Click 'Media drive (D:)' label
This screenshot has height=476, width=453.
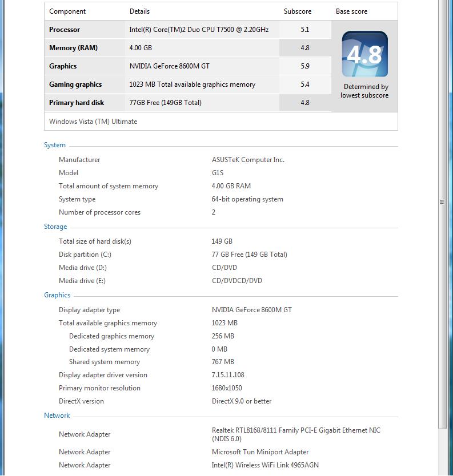[83, 268]
